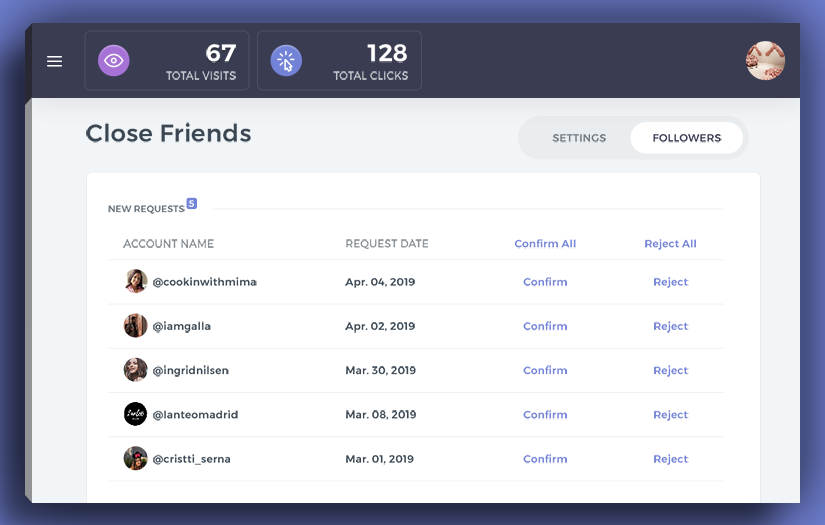Click the @iamgalla account name
Viewport: 825px width, 525px height.
182,326
